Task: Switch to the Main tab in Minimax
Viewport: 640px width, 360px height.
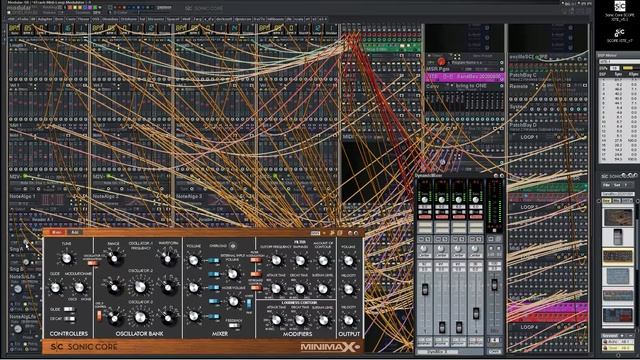Action: click(57, 232)
